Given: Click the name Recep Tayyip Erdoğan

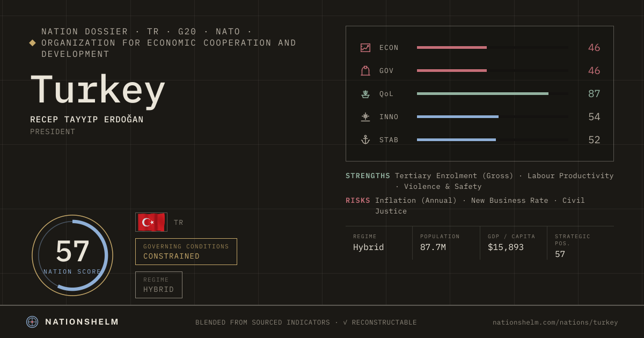Looking at the screenshot, I should pos(87,120).
